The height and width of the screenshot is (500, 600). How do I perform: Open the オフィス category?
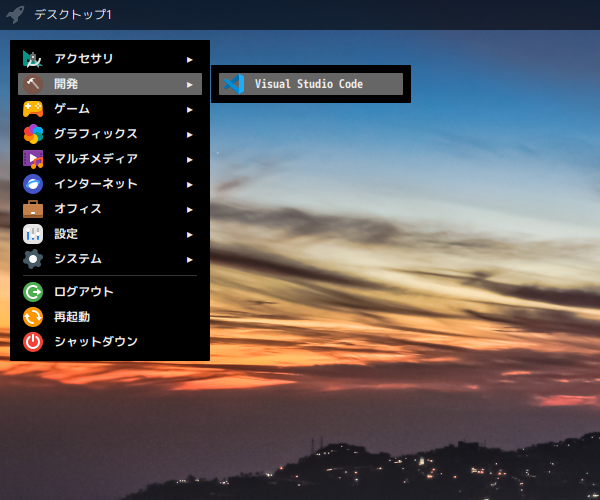(110, 209)
